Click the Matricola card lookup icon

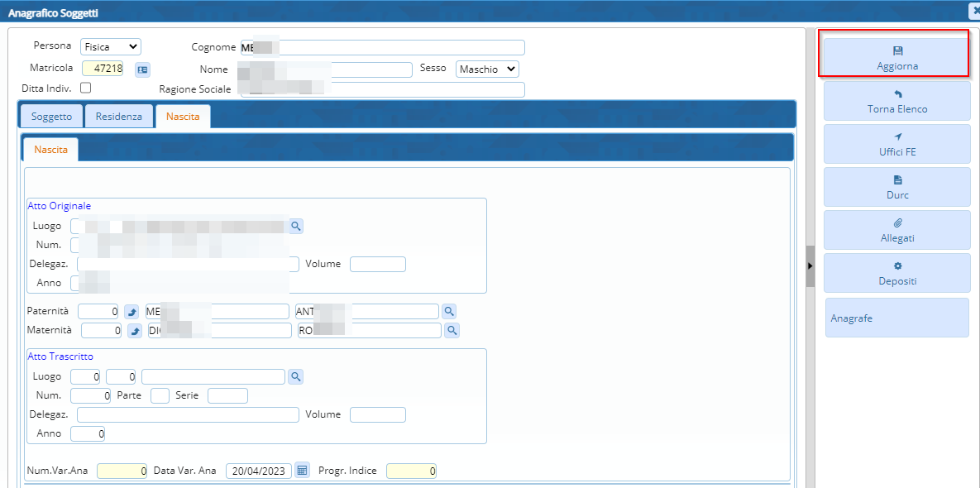pyautogui.click(x=143, y=69)
